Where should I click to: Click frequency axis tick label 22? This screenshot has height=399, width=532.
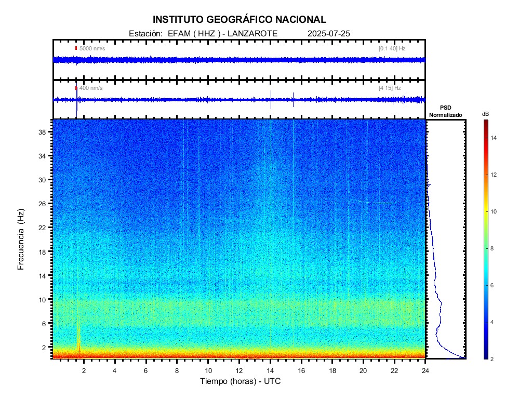(42, 228)
